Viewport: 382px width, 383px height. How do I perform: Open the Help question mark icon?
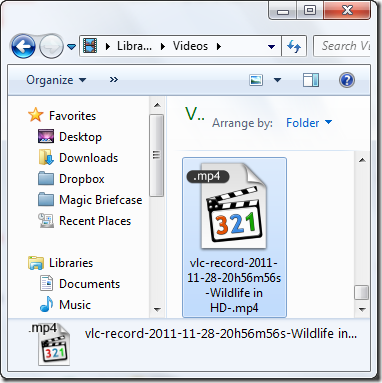click(347, 80)
